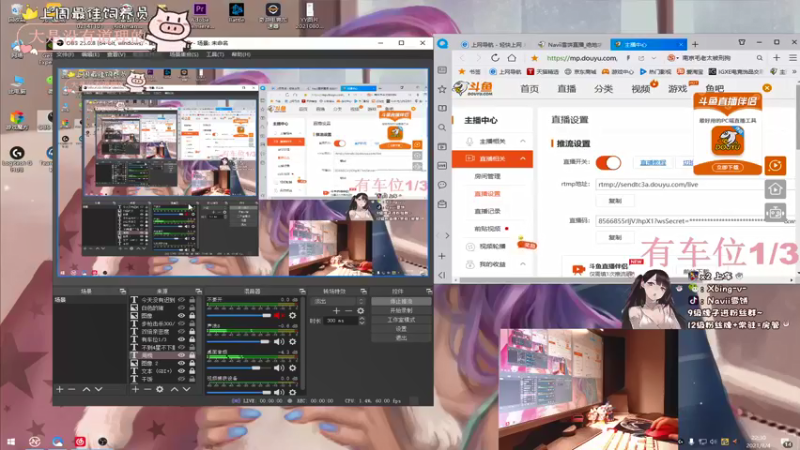Viewport: 800px width, 450px height.
Task: Open the 分类 Douyu nav item
Action: pos(603,89)
